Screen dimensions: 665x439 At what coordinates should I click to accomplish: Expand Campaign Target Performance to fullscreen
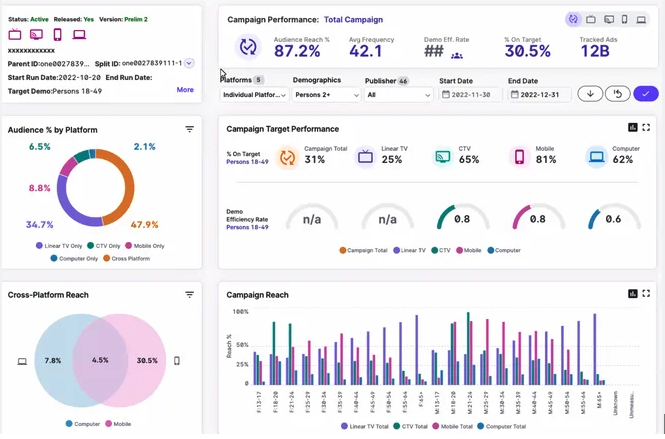(x=646, y=127)
